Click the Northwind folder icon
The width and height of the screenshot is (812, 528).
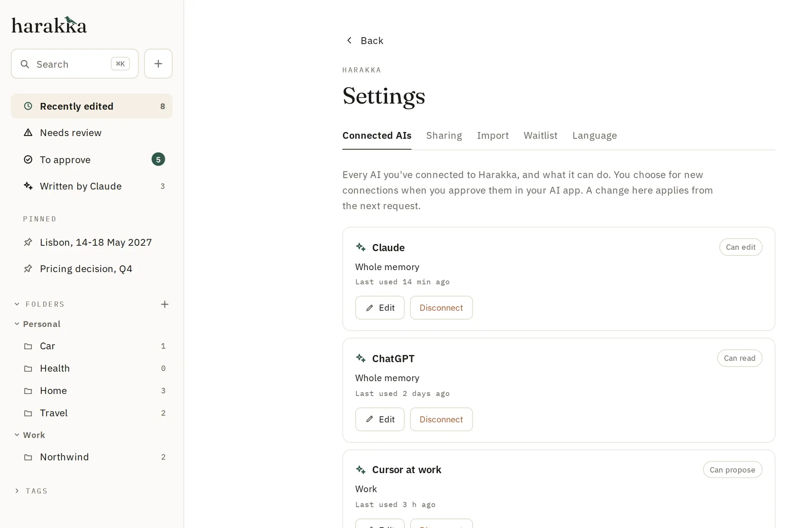(28, 457)
